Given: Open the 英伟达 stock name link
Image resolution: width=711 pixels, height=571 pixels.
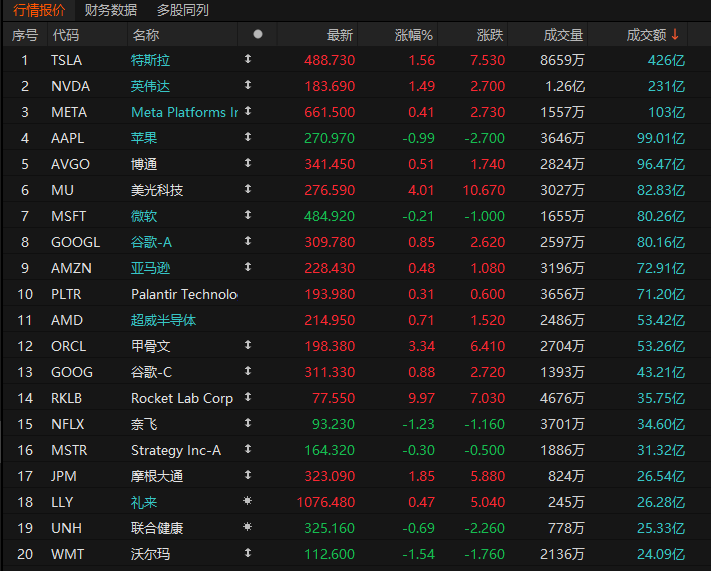Looking at the screenshot, I should (150, 86).
